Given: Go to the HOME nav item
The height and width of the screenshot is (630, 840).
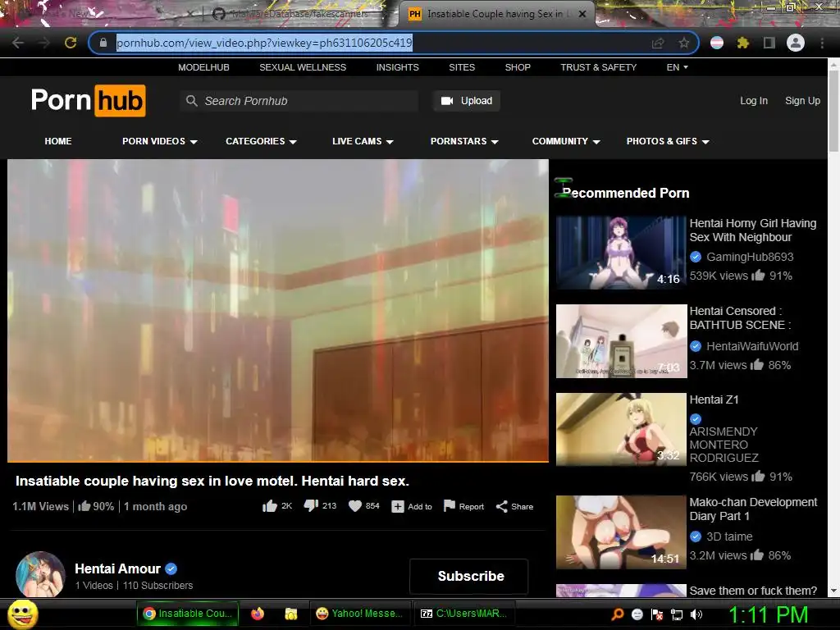Looking at the screenshot, I should pyautogui.click(x=58, y=141).
